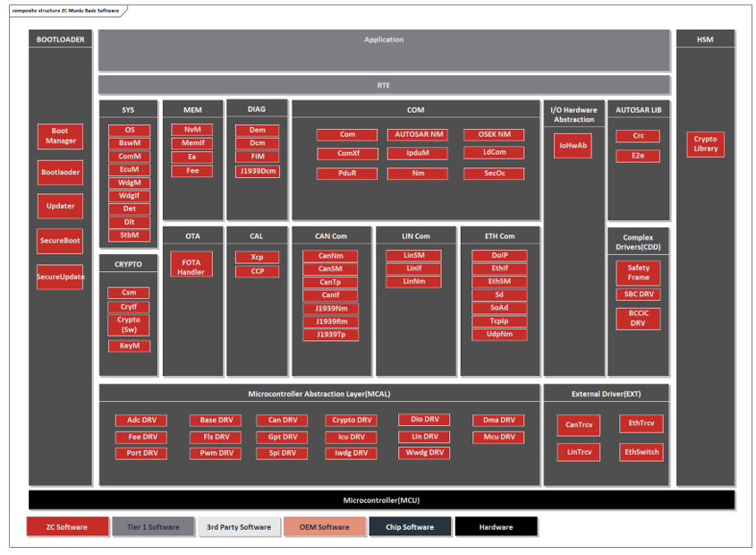
Task: Select the Chip Software legend swatch
Action: coord(410,527)
